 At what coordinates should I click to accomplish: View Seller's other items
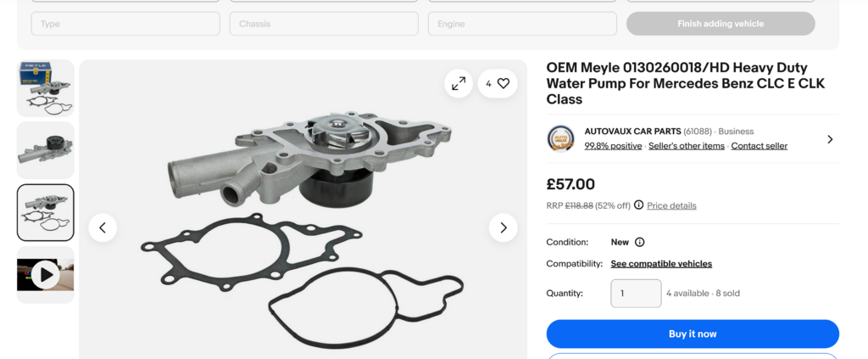pos(686,146)
